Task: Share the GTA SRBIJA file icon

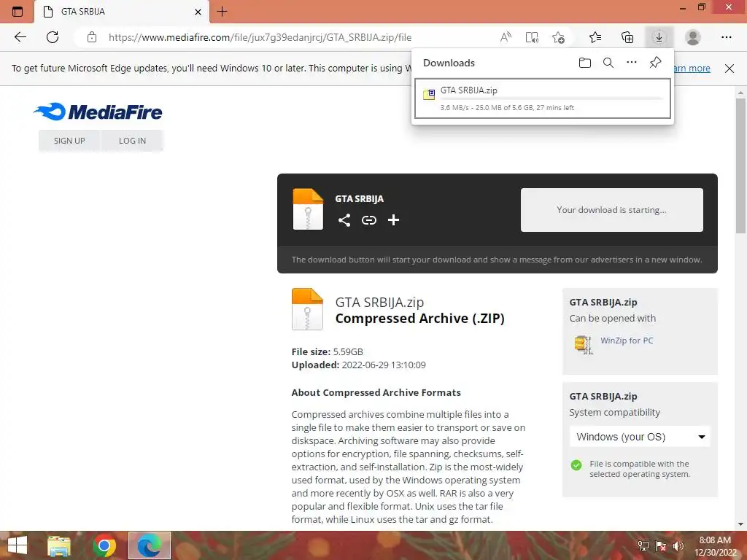Action: pyautogui.click(x=344, y=220)
